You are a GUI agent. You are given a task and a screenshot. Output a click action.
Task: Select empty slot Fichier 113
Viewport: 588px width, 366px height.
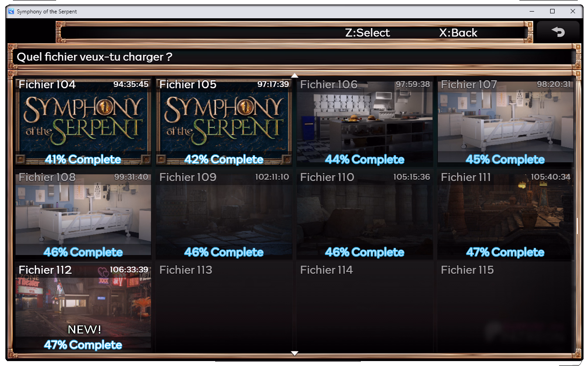pos(224,307)
